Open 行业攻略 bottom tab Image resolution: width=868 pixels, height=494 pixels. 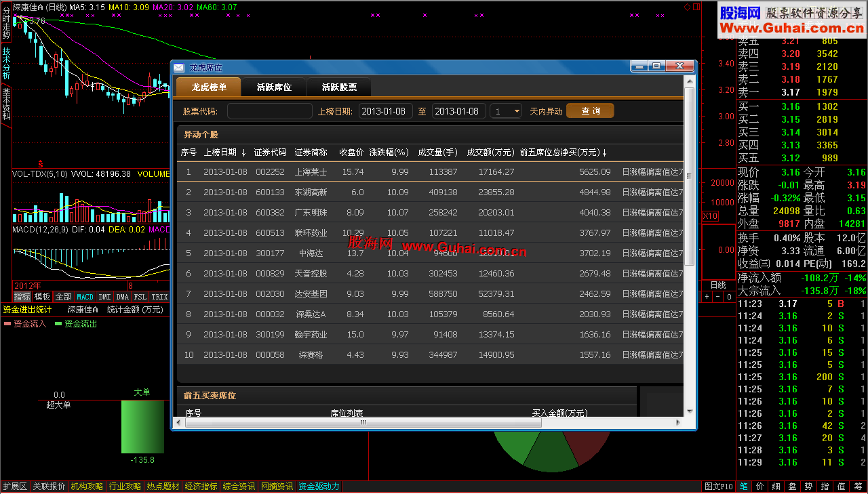coord(125,487)
